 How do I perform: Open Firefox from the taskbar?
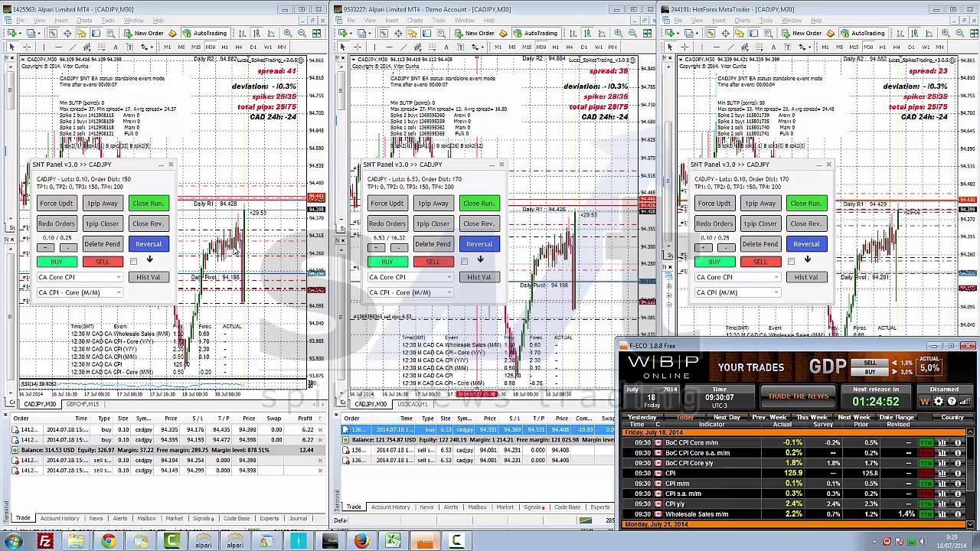click(361, 541)
